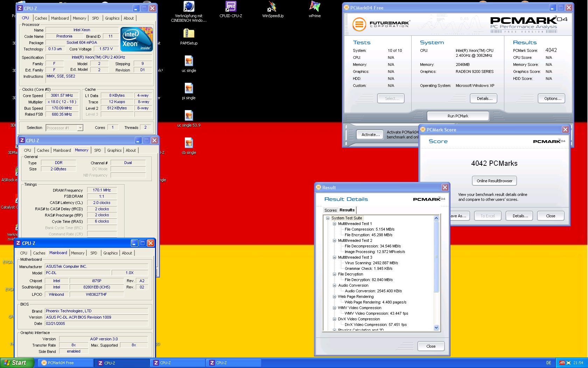The image size is (588, 368).
Task: Open the CPUID CPU-Z desktop shortcut
Action: pos(231,7)
